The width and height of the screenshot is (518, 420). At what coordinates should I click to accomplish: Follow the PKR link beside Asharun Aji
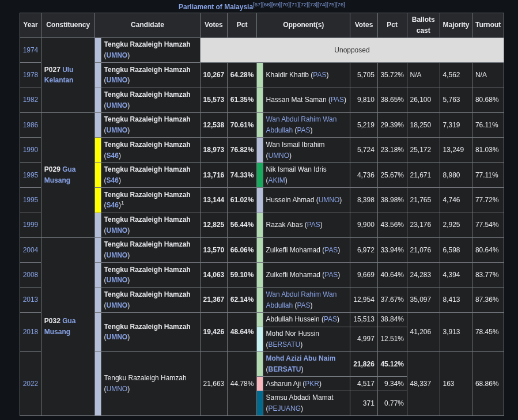pyautogui.click(x=312, y=384)
